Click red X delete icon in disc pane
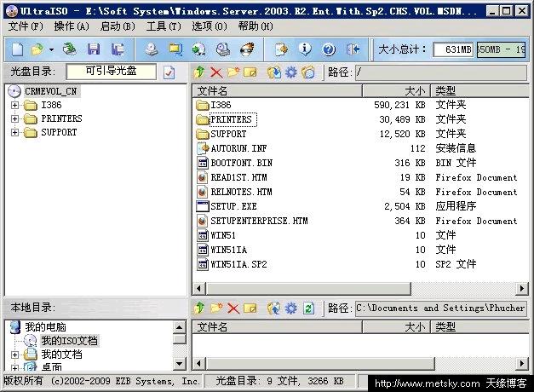 216,72
